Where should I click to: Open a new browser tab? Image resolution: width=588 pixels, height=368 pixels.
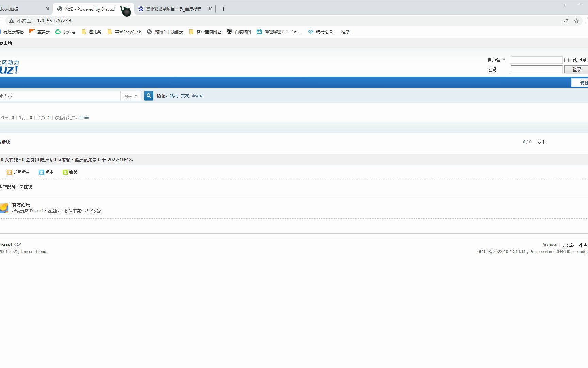(223, 9)
